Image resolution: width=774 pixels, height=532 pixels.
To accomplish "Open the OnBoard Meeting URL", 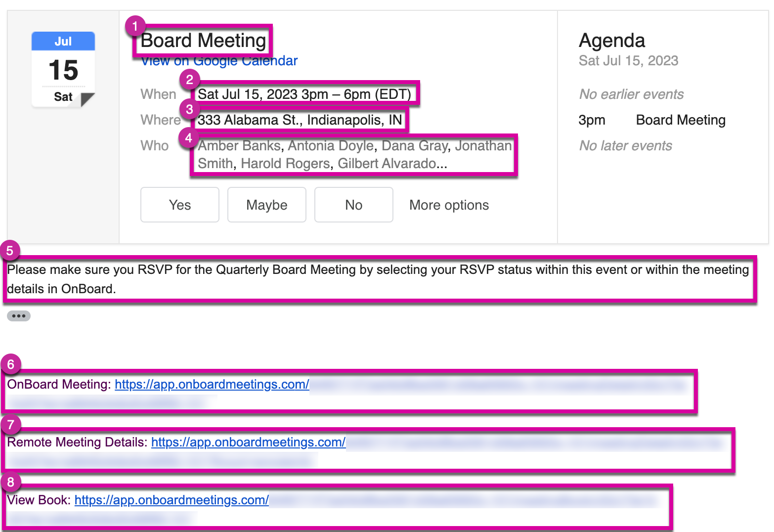I will click(212, 384).
